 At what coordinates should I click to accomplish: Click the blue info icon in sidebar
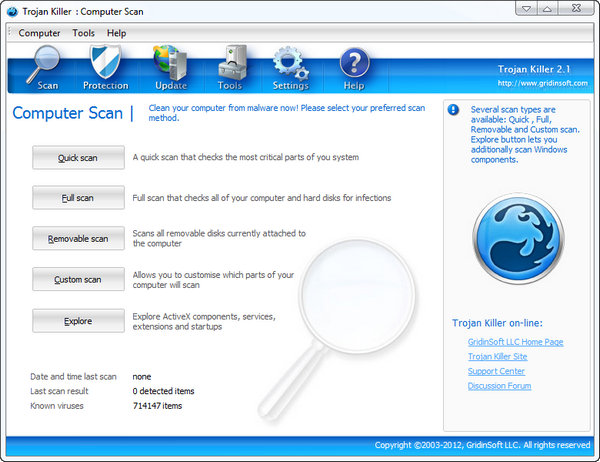coord(454,110)
